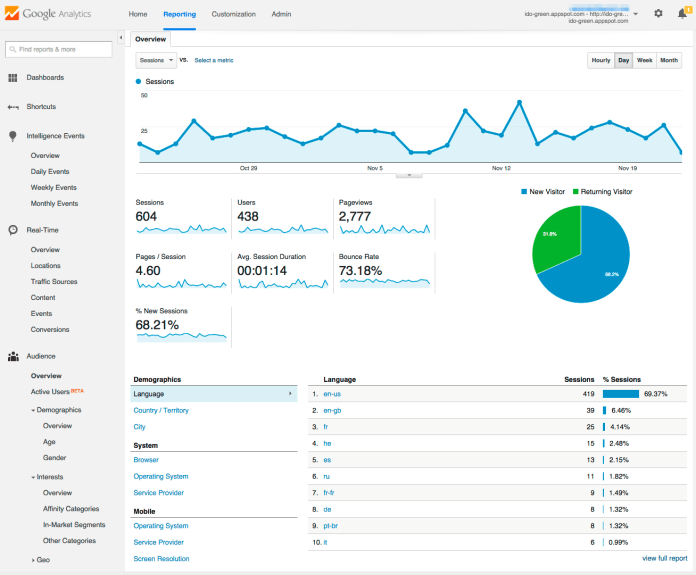
Task: Switch chart granularity to Hourly
Action: point(600,60)
